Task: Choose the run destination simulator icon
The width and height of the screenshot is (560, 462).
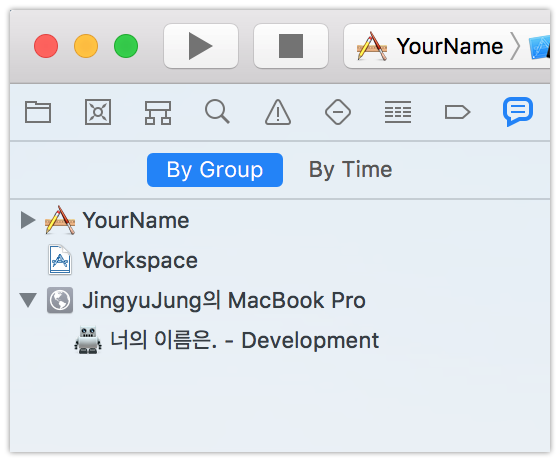Action: pos(539,47)
